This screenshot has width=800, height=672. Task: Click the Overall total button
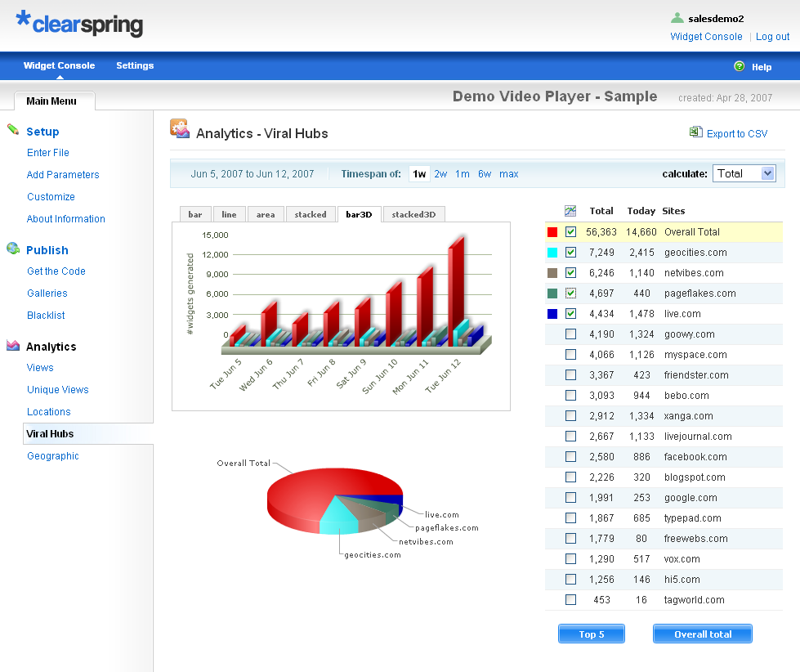tap(702, 634)
